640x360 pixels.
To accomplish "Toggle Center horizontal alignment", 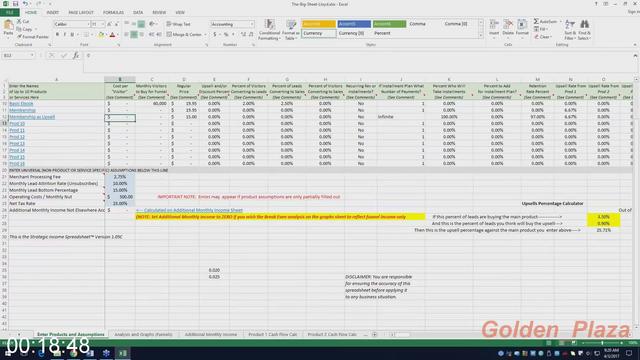I will tap(134, 35).
